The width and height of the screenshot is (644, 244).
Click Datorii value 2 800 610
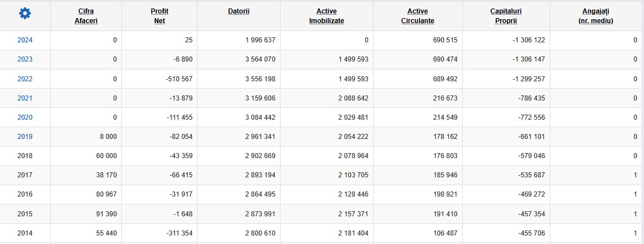coord(260,233)
